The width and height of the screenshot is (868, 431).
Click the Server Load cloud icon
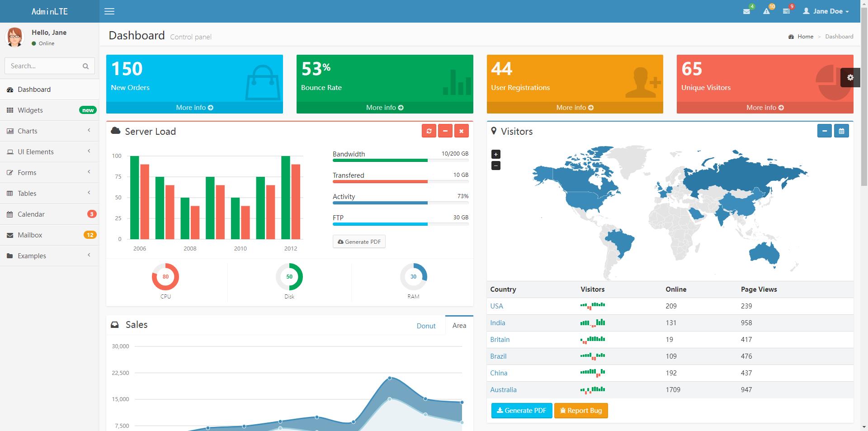(x=116, y=131)
